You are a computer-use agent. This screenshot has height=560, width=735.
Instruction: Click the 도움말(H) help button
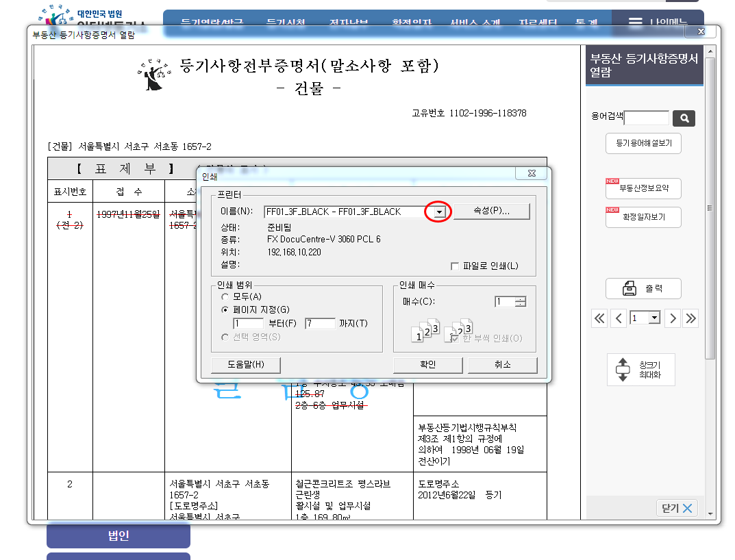[x=246, y=365]
